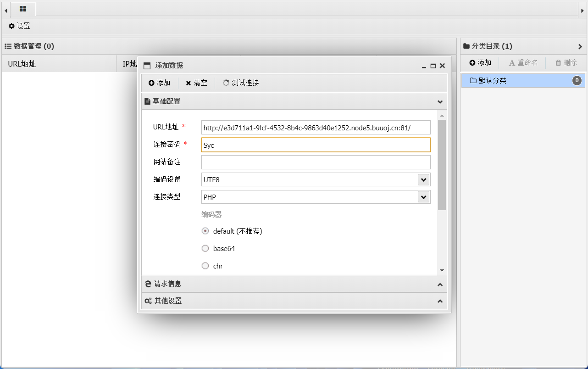Open the home grid tab icon
The width and height of the screenshot is (588, 369).
23,9
